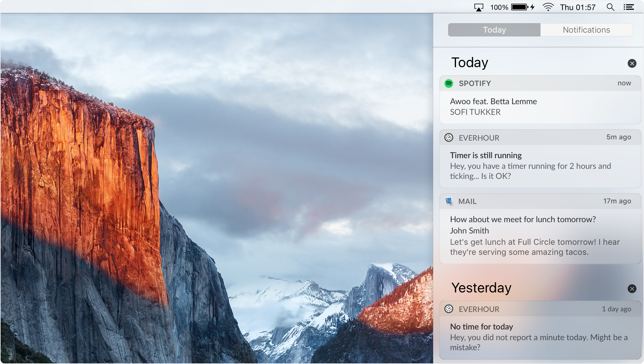Open the AirPlay display menu bar icon
This screenshot has height=364, width=644.
point(479,7)
